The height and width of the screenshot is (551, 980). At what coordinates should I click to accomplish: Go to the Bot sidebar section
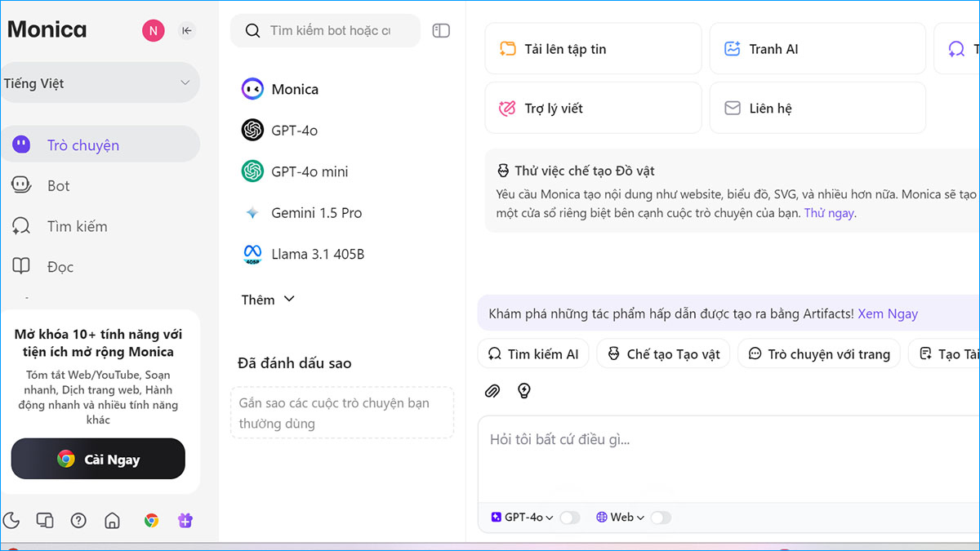[58, 186]
